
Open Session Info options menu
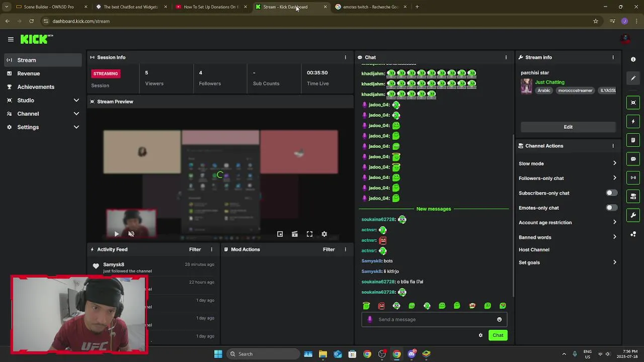pos(345,57)
